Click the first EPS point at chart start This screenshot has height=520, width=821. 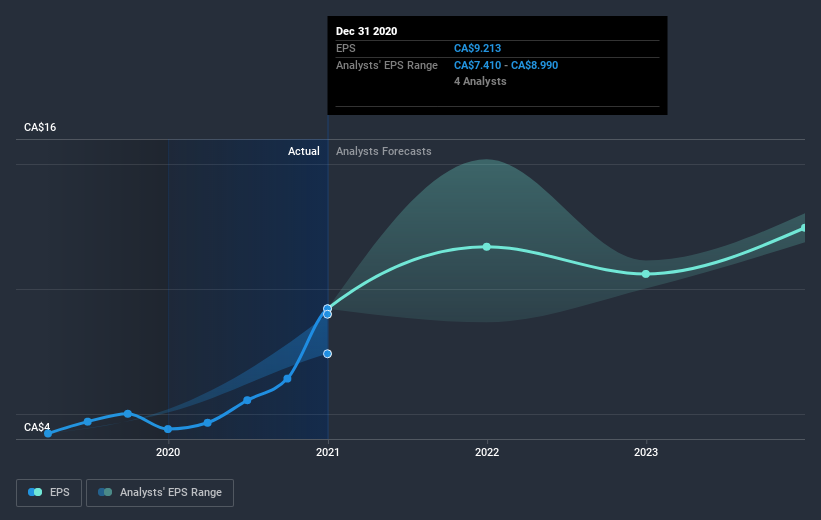click(48, 433)
